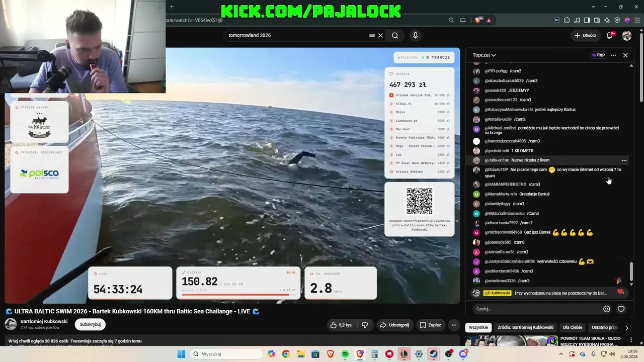Open the Calculator app from the taskbar
The image size is (644, 362).
click(x=374, y=354)
